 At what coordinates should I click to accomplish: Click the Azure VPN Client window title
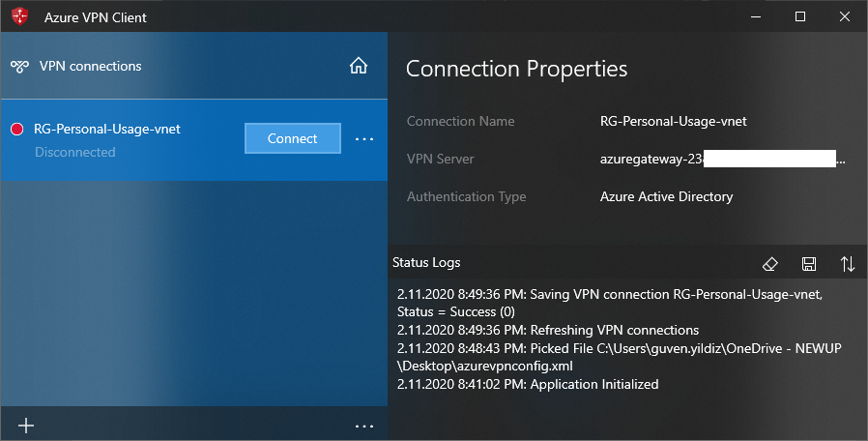click(96, 17)
